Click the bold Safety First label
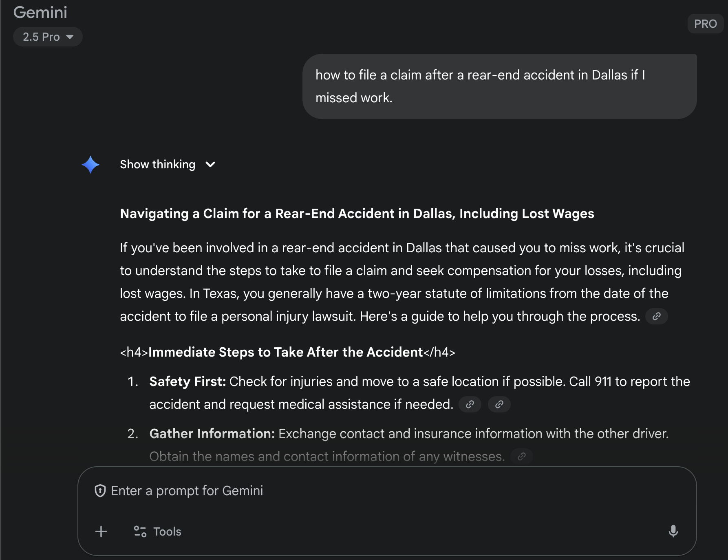This screenshot has height=560, width=728. [x=188, y=381]
